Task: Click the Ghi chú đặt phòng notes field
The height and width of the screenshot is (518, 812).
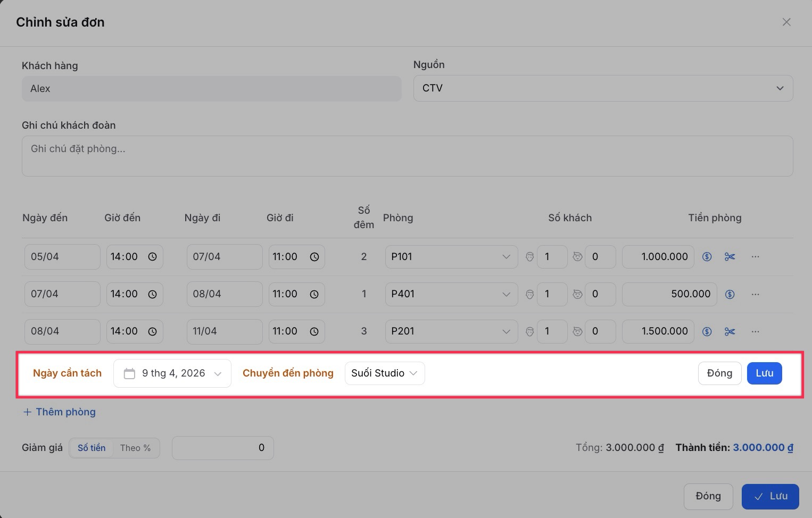Action: point(407,156)
